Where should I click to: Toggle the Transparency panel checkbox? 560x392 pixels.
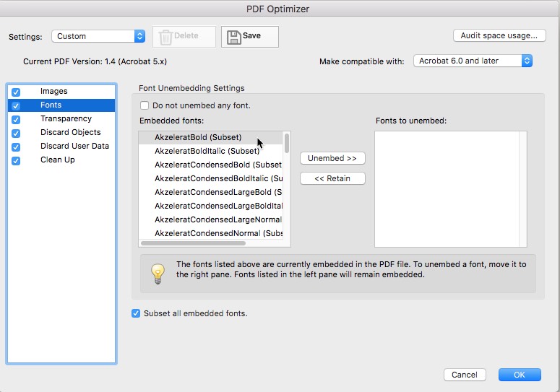coord(16,120)
